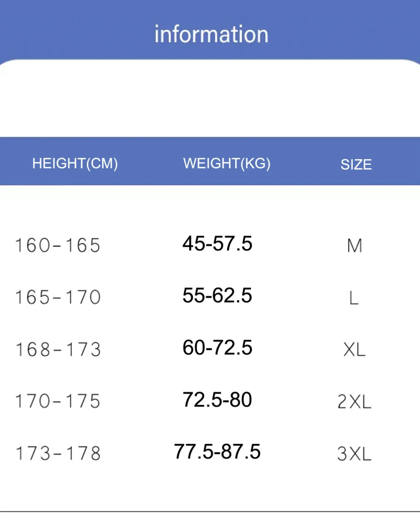Click the 60-72.5 weight value
The width and height of the screenshot is (420, 526).
click(217, 347)
